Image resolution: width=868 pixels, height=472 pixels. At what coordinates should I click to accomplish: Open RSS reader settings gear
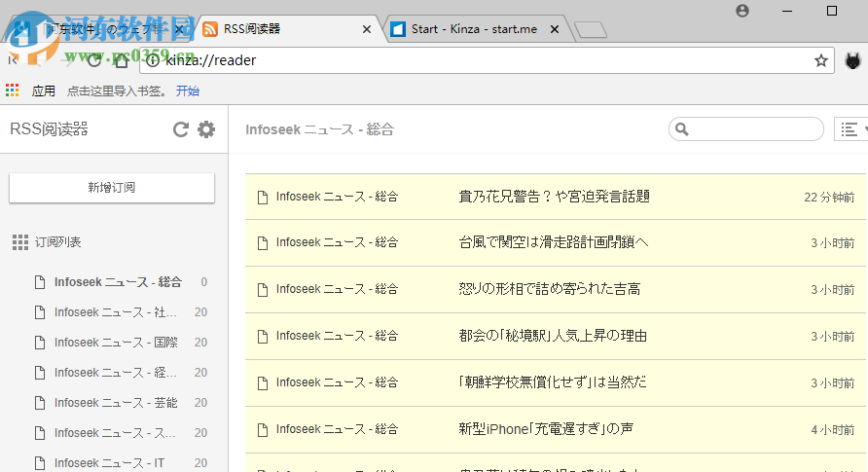coord(206,129)
